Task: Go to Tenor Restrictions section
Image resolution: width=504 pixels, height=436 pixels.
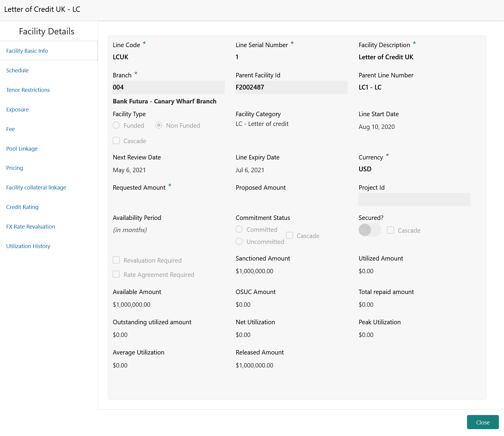Action: (28, 90)
